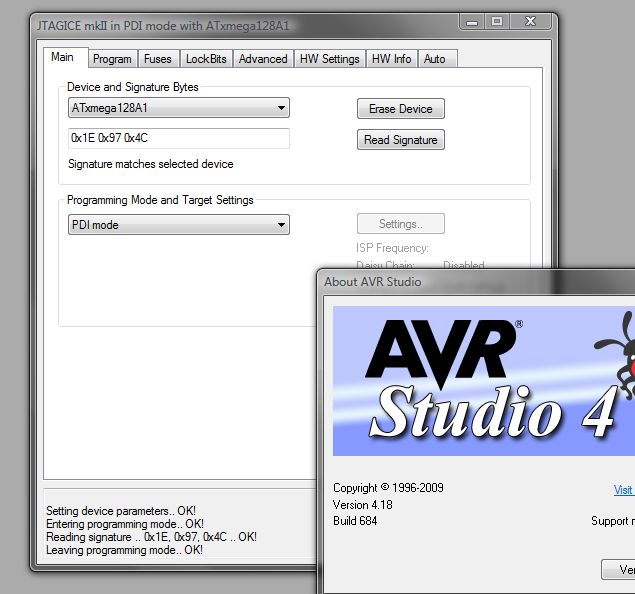Expand the ATxmega128A1 device dropdown
Image resolution: width=635 pixels, height=594 pixels.
tap(179, 108)
